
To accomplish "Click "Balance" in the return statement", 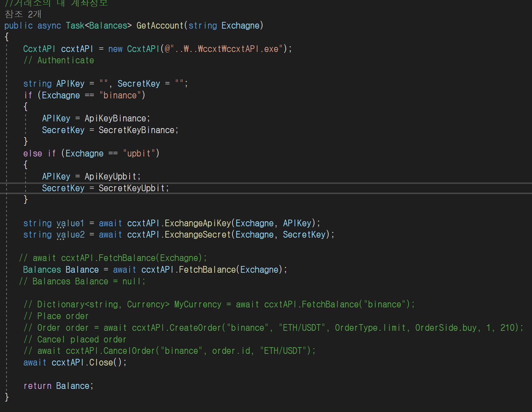I will 73,386.
